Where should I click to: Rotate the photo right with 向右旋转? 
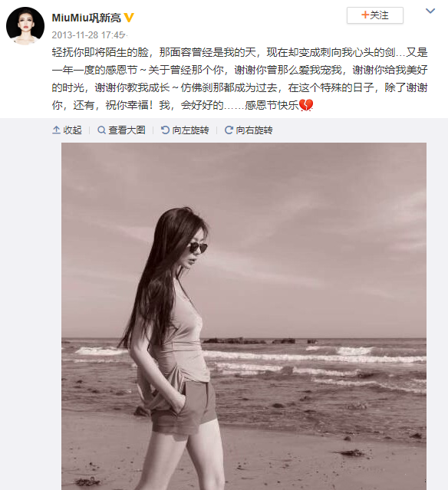pos(249,130)
